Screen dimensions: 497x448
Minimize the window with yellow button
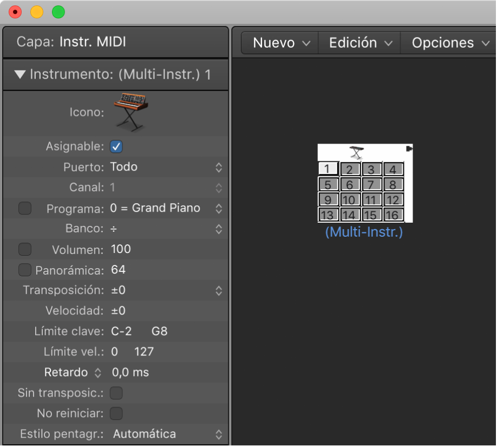point(36,12)
